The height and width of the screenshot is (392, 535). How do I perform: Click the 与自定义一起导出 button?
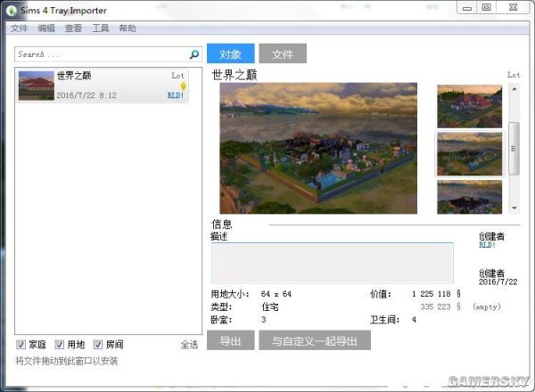[x=315, y=340]
